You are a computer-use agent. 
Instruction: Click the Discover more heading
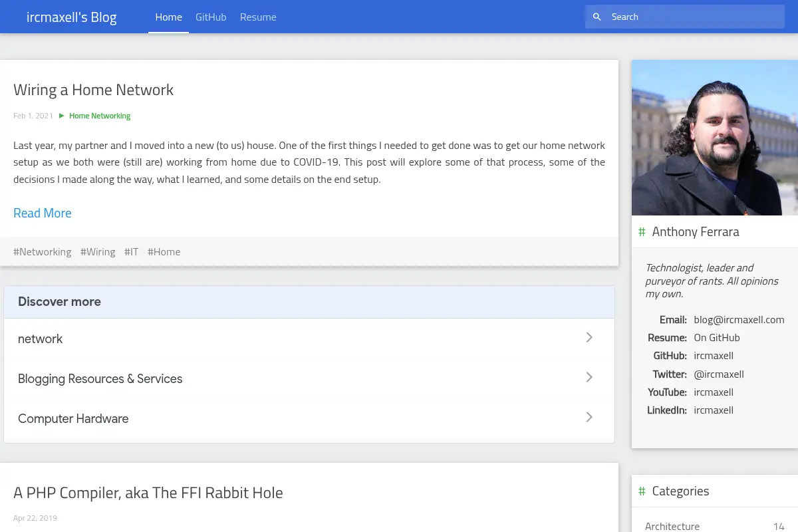pyautogui.click(x=59, y=301)
